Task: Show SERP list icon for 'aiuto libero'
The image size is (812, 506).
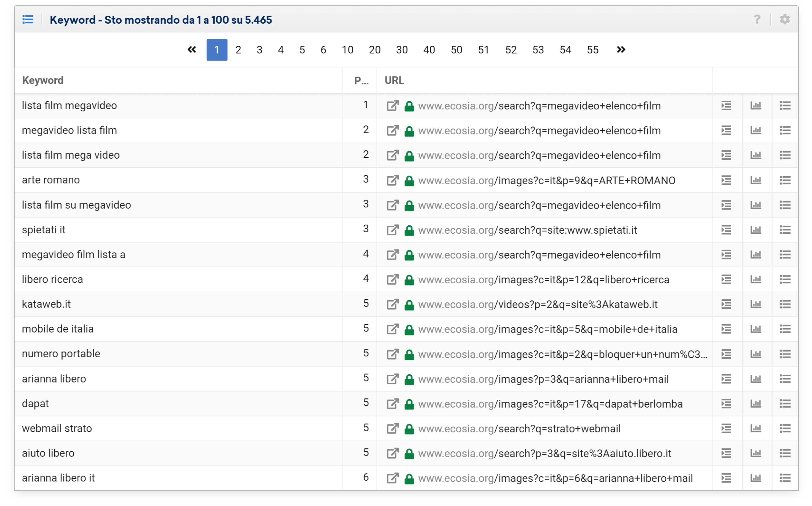Action: [726, 453]
